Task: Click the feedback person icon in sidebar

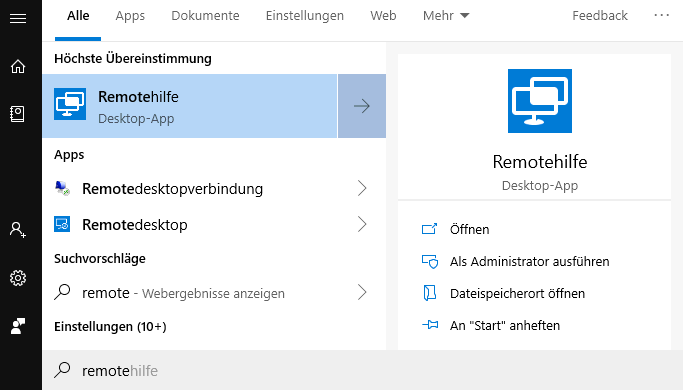Action: tap(18, 326)
